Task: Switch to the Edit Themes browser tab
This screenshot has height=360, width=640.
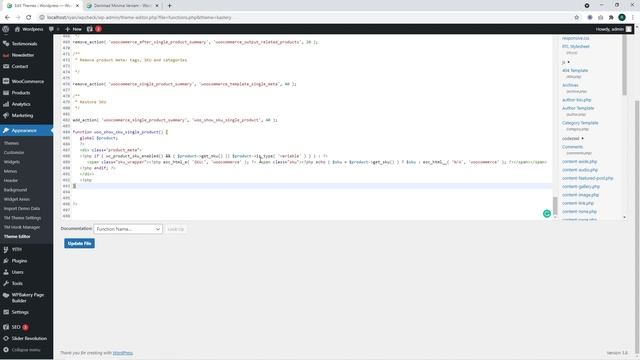Action: 42,6
